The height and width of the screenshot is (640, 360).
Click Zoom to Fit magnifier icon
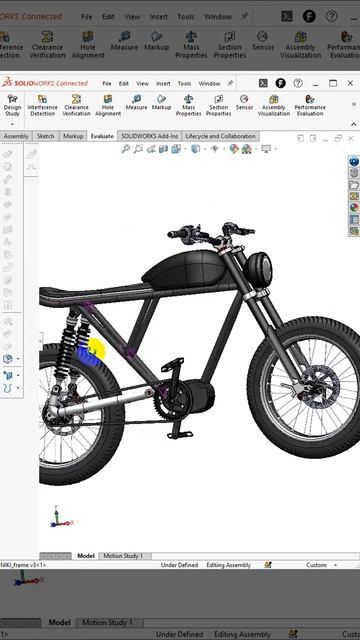click(x=126, y=149)
